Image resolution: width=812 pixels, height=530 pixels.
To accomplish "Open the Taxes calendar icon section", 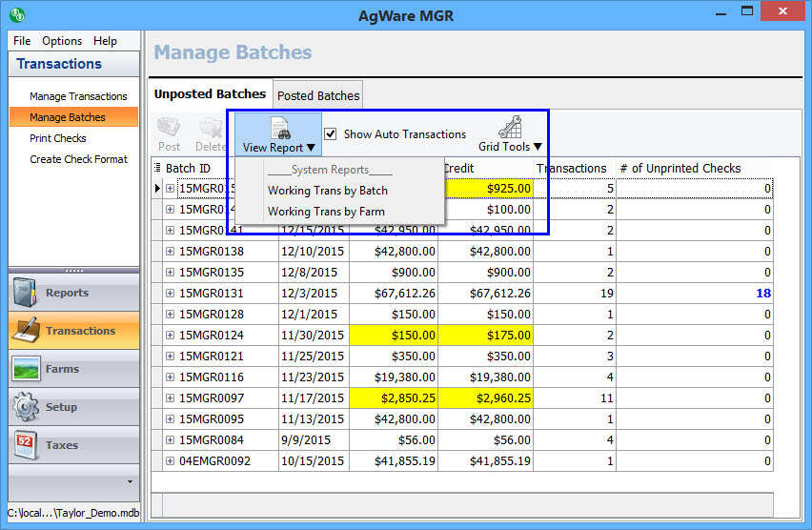I will 27,445.
